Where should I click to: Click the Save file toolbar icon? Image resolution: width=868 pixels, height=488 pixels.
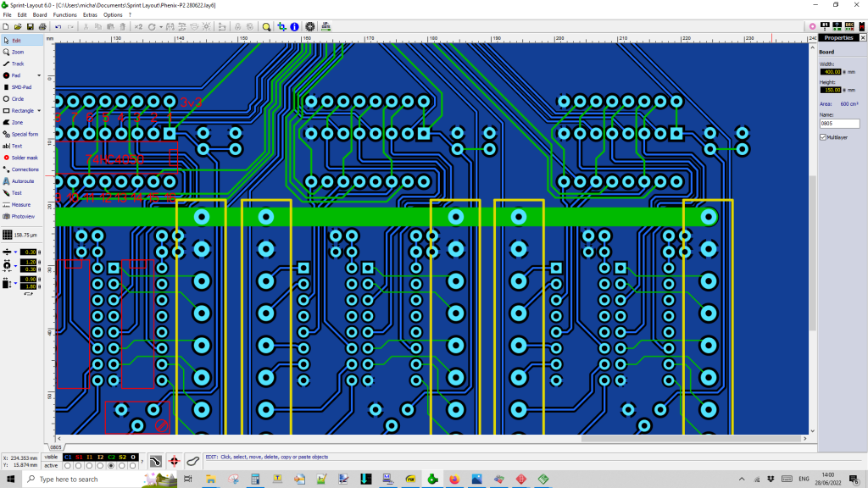(31, 27)
